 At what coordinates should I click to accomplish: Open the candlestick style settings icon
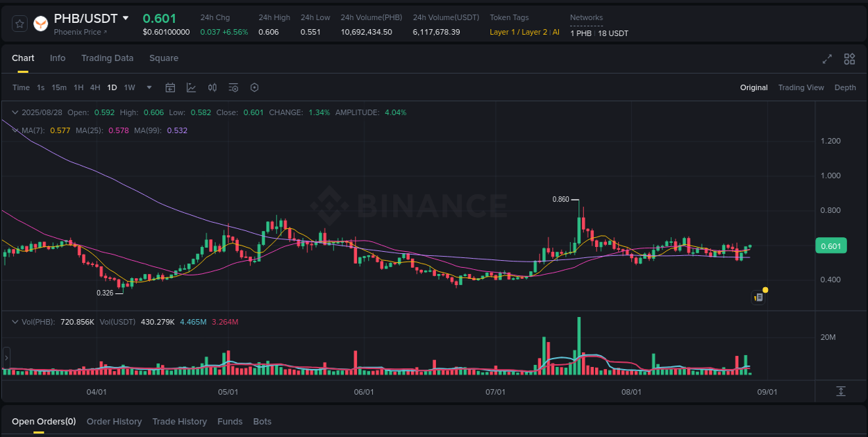point(212,87)
